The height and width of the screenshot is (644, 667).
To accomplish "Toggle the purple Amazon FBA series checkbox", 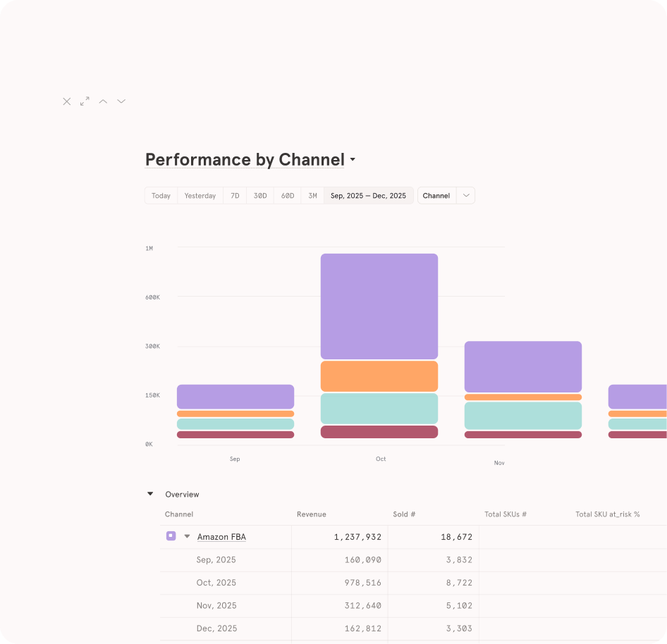I will pos(171,536).
